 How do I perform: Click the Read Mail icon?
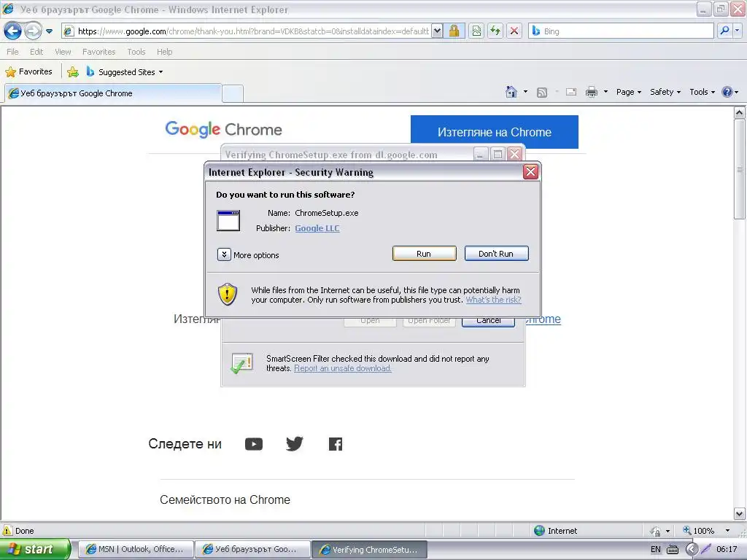point(571,92)
